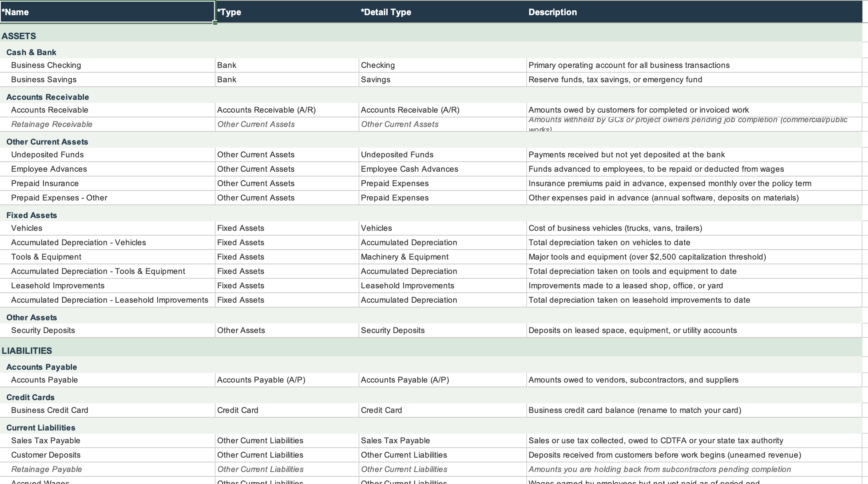Select the Current Liabilities subheading
The image size is (868, 484).
pos(41,428)
